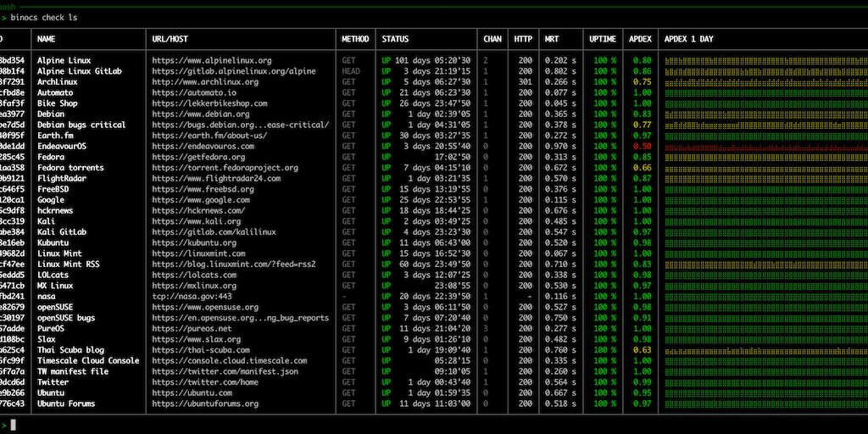Open the twitter.com/manifest.json URL

pyautogui.click(x=225, y=371)
